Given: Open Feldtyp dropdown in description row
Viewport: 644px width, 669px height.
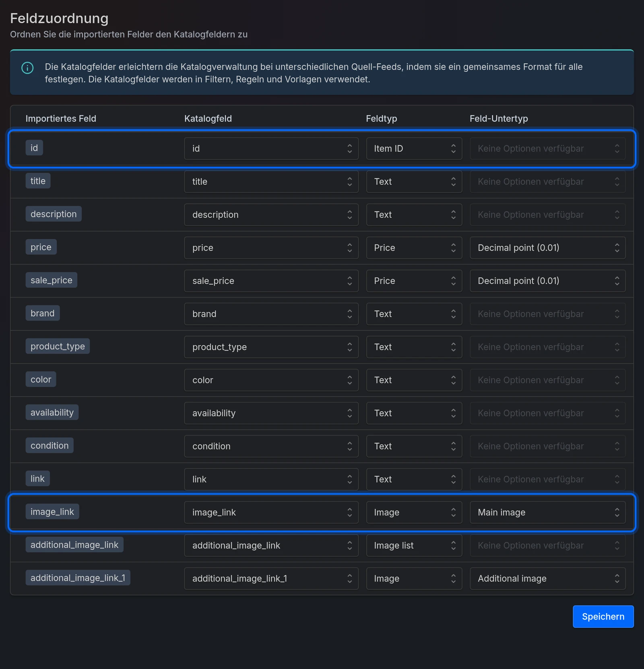Looking at the screenshot, I should [x=414, y=215].
